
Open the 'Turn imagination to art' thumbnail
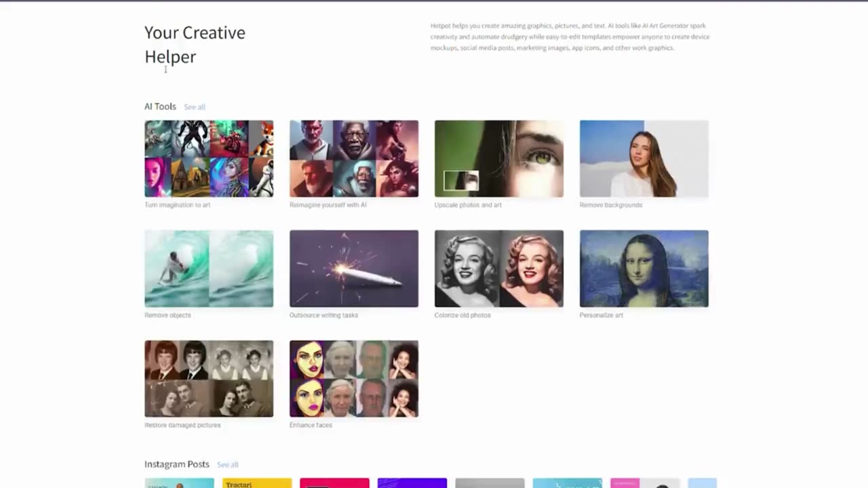[209, 159]
